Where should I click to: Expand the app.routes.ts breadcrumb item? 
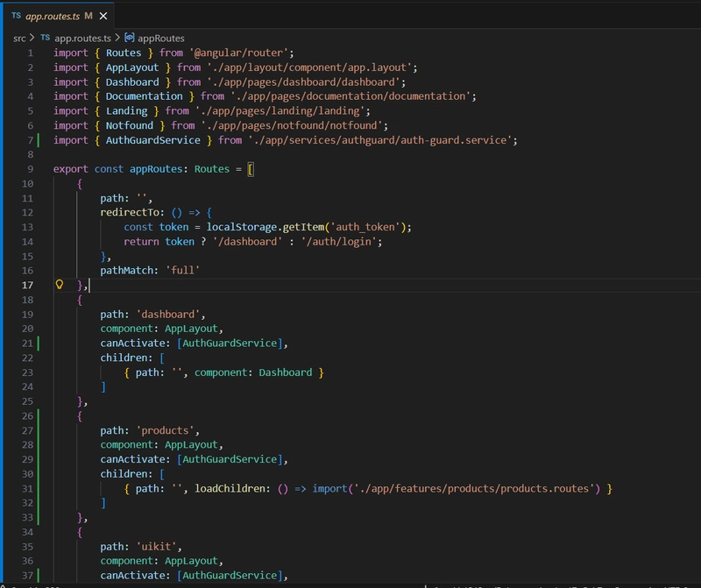82,38
